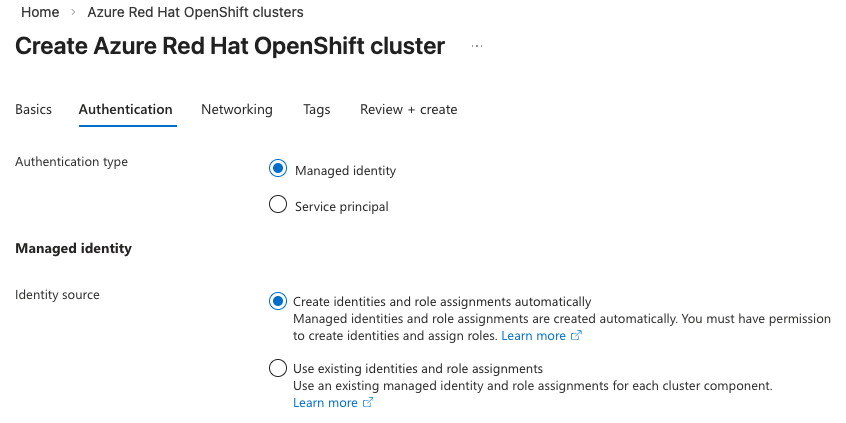This screenshot has width=846, height=423.
Task: Open the Azure Red Hat OpenShift clusters breadcrumb
Action: point(195,12)
